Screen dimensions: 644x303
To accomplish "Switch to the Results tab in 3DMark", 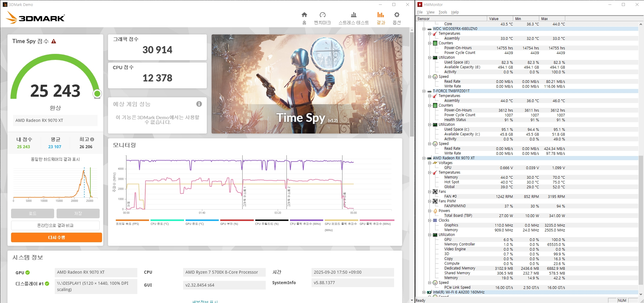I will pos(380,18).
